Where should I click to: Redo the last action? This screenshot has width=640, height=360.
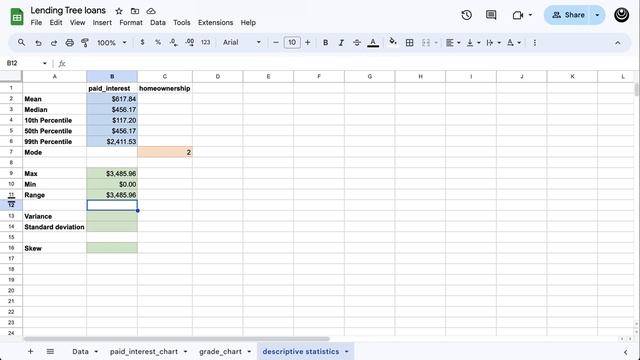[x=53, y=42]
